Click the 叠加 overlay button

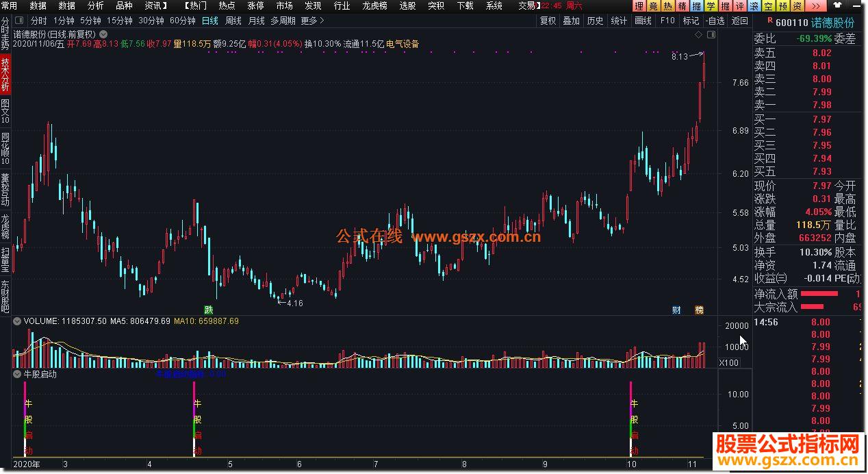571,21
